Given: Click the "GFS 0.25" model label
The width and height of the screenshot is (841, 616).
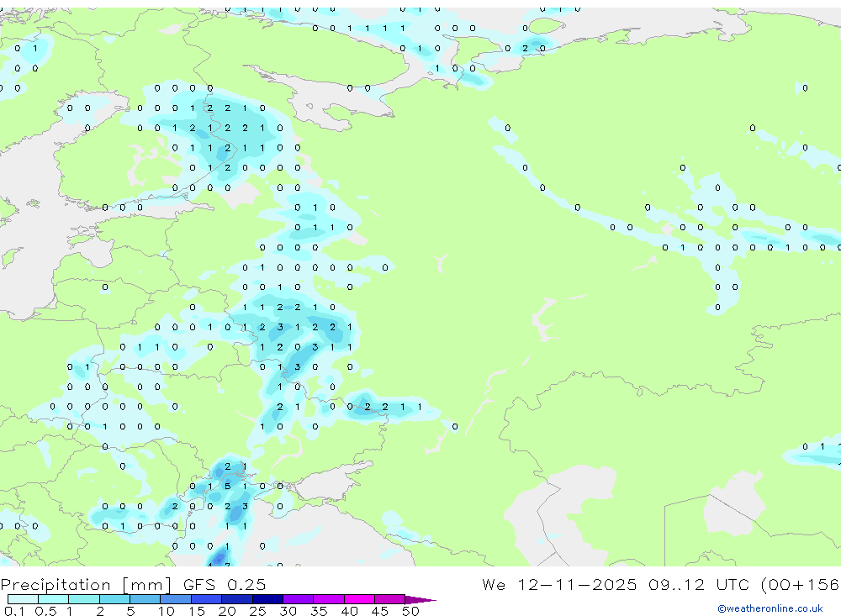Looking at the screenshot, I should (225, 584).
